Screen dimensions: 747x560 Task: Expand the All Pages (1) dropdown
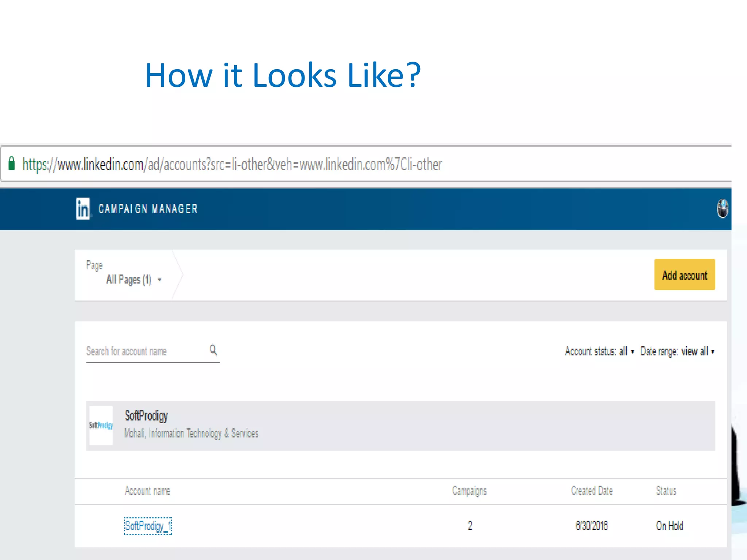tap(133, 280)
